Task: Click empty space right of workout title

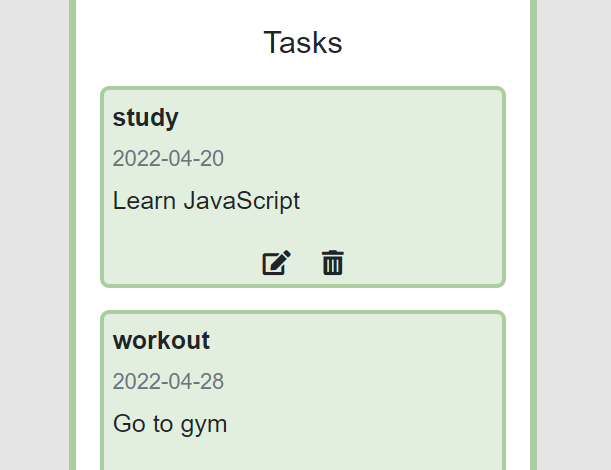Action: (355, 341)
